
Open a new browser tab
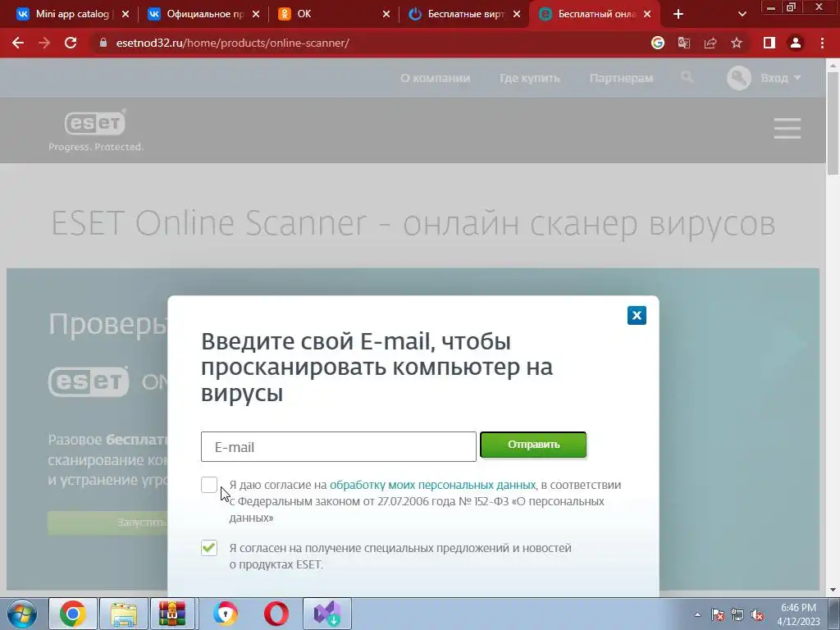click(x=678, y=14)
